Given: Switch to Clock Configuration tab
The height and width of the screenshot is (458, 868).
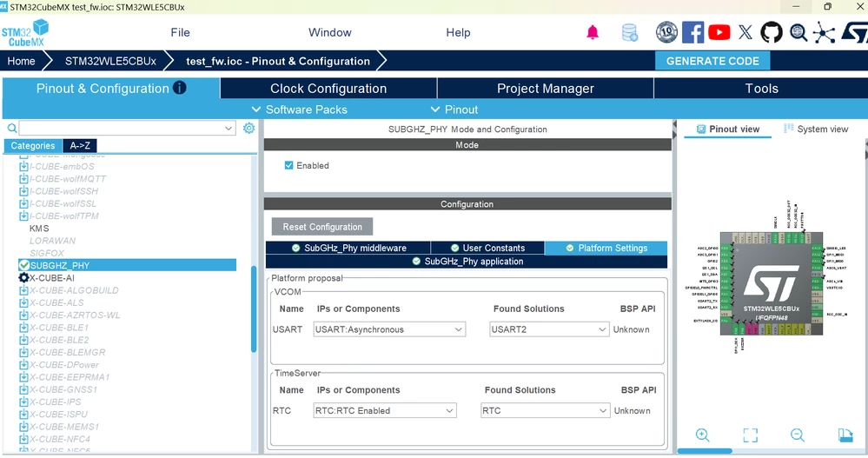Looking at the screenshot, I should (x=328, y=89).
